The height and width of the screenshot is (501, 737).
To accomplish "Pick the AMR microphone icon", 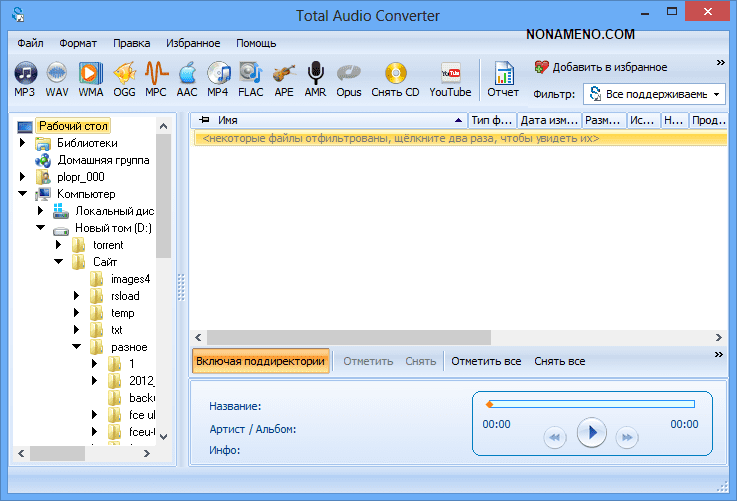I will (x=315, y=79).
